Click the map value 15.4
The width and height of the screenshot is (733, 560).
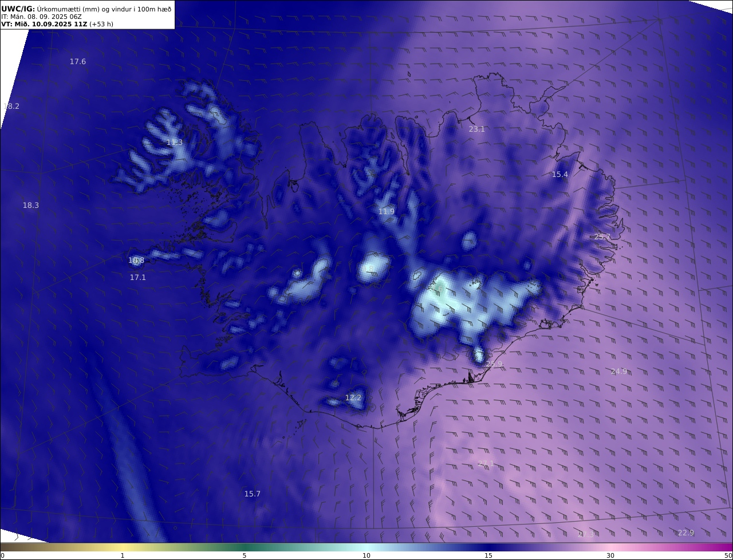click(x=560, y=174)
